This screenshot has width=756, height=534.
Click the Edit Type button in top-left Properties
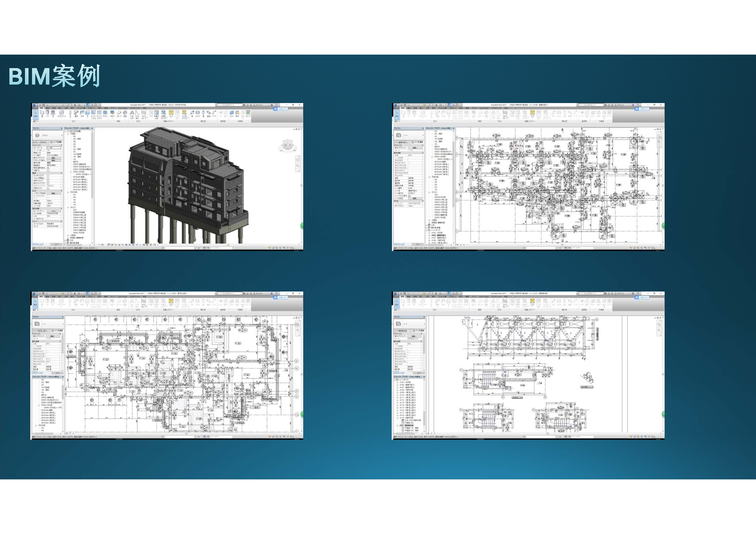pos(57,142)
